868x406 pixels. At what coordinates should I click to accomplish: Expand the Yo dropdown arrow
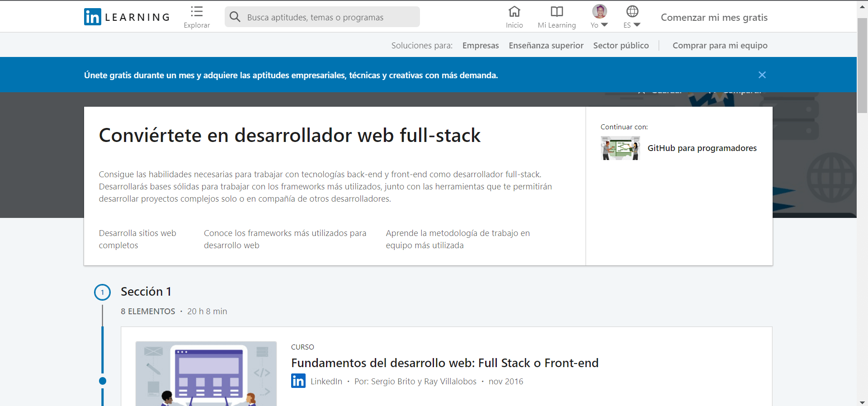tap(604, 25)
